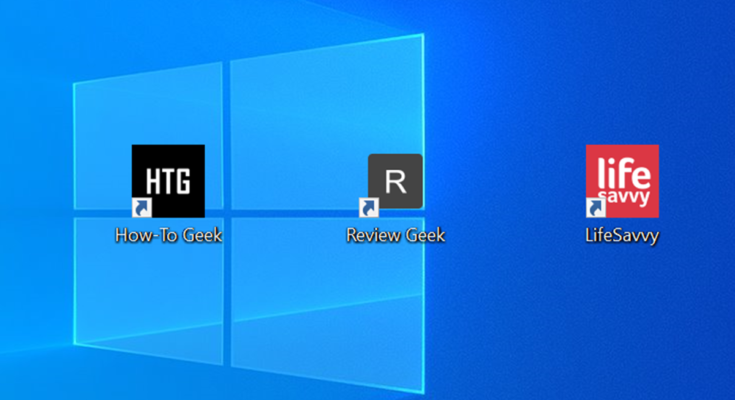Click the "How-To Geek" text label
Viewport: 735px width, 400px height.
pos(168,236)
